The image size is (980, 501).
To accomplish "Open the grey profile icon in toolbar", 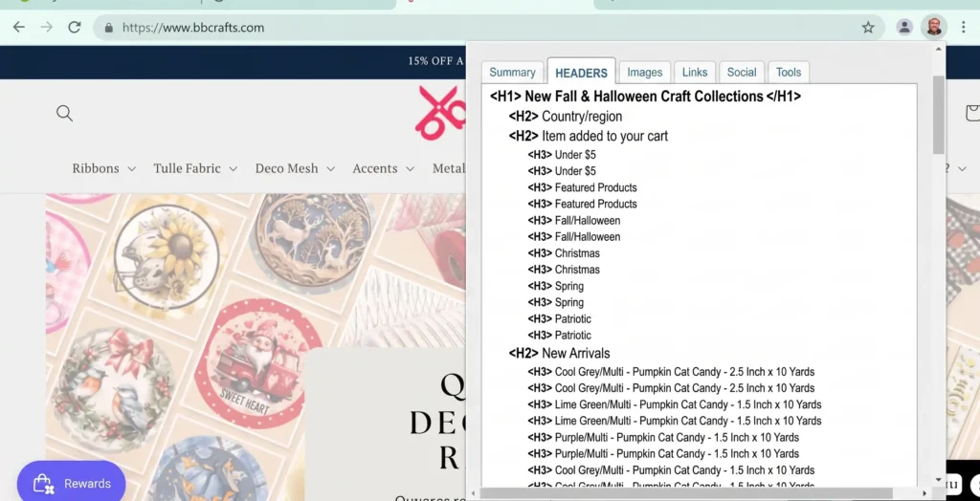I will point(904,27).
